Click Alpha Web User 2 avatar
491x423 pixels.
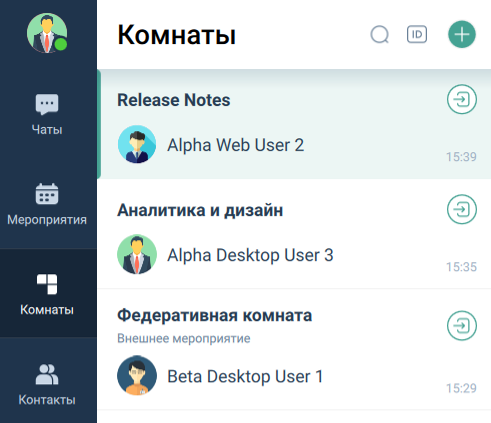tap(137, 144)
